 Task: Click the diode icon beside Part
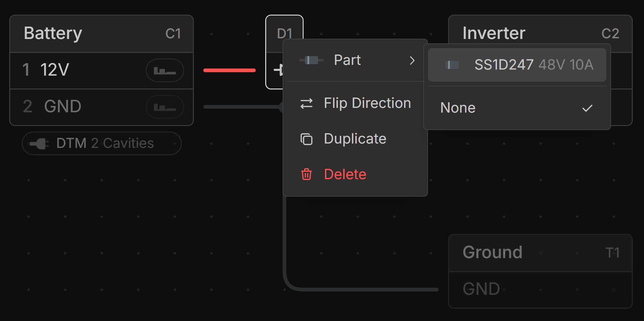pos(311,61)
